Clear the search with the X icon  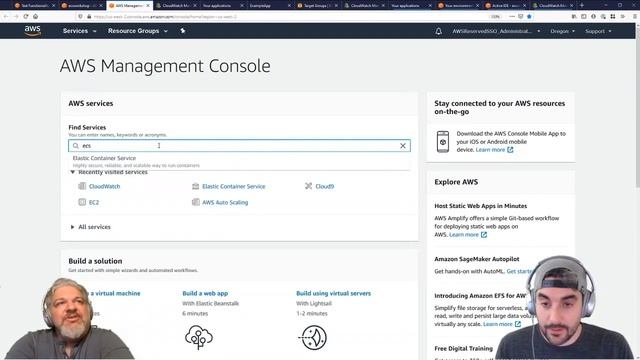click(x=402, y=146)
